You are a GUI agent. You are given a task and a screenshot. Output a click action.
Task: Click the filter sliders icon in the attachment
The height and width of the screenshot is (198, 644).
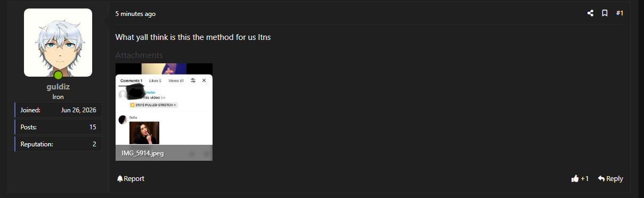pos(193,80)
